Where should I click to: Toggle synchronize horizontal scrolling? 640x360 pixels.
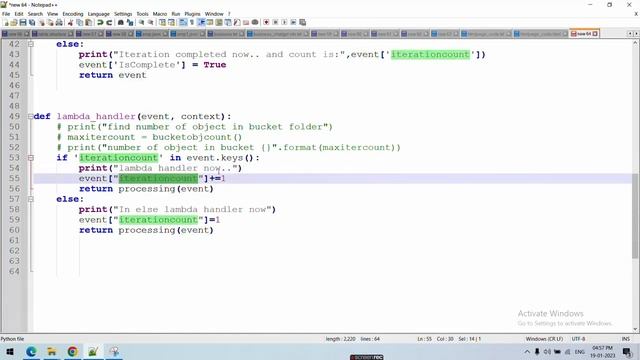pyautogui.click(x=171, y=22)
